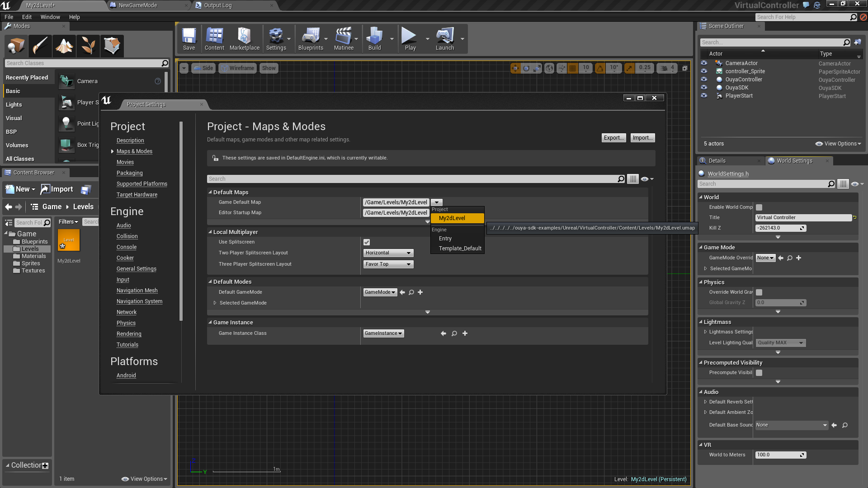Click the World to Meters value slider
Image resolution: width=868 pixels, height=488 pixels.
[x=780, y=455]
